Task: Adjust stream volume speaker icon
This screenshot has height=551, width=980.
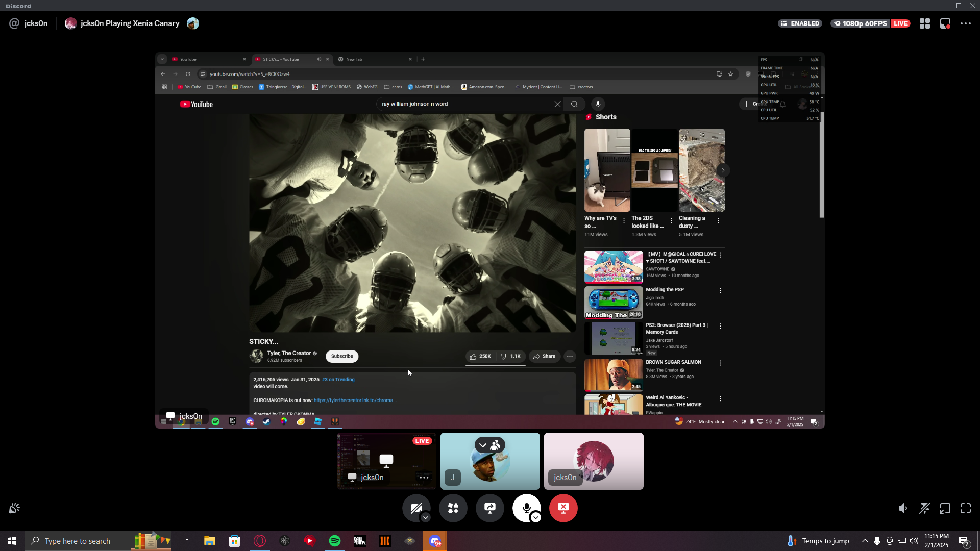Action: point(903,508)
